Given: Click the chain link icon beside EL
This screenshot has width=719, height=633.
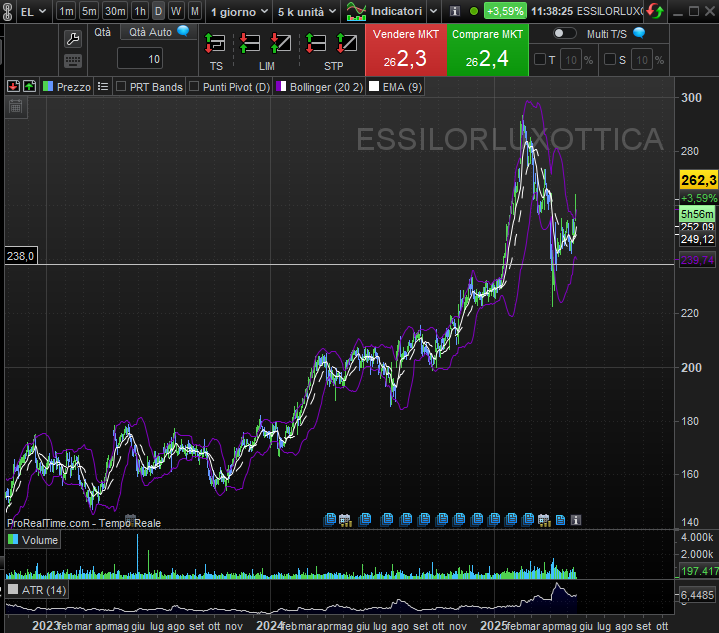Looking at the screenshot, I should tap(7, 11).
